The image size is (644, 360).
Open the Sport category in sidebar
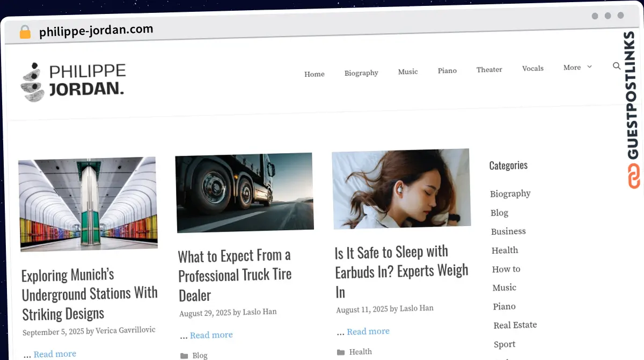504,344
